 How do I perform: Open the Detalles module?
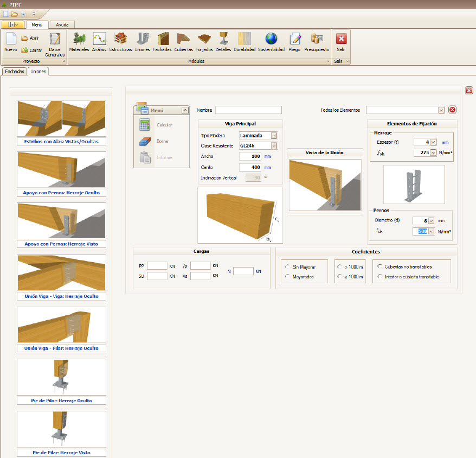coord(223,42)
